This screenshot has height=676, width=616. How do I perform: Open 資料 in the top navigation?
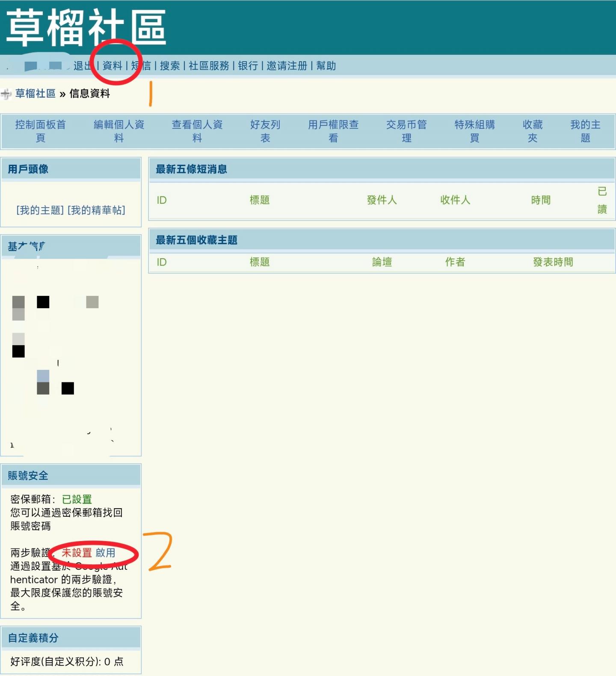112,66
